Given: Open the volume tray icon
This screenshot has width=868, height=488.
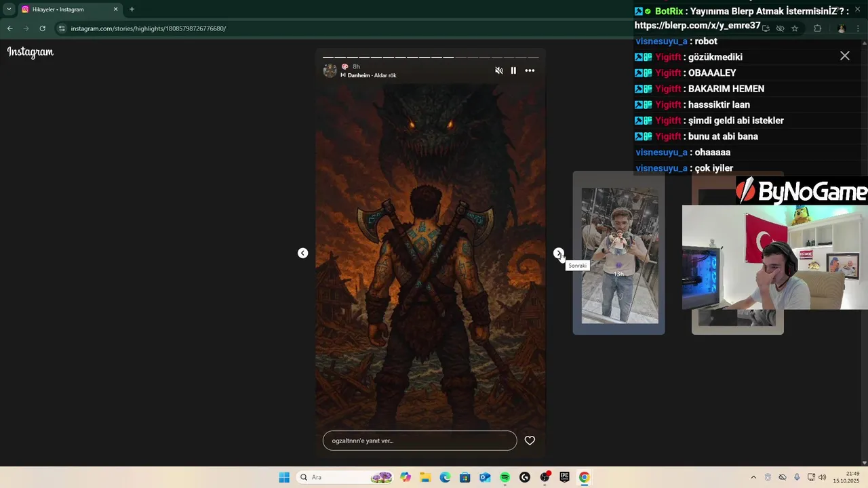Looking at the screenshot, I should (x=823, y=477).
